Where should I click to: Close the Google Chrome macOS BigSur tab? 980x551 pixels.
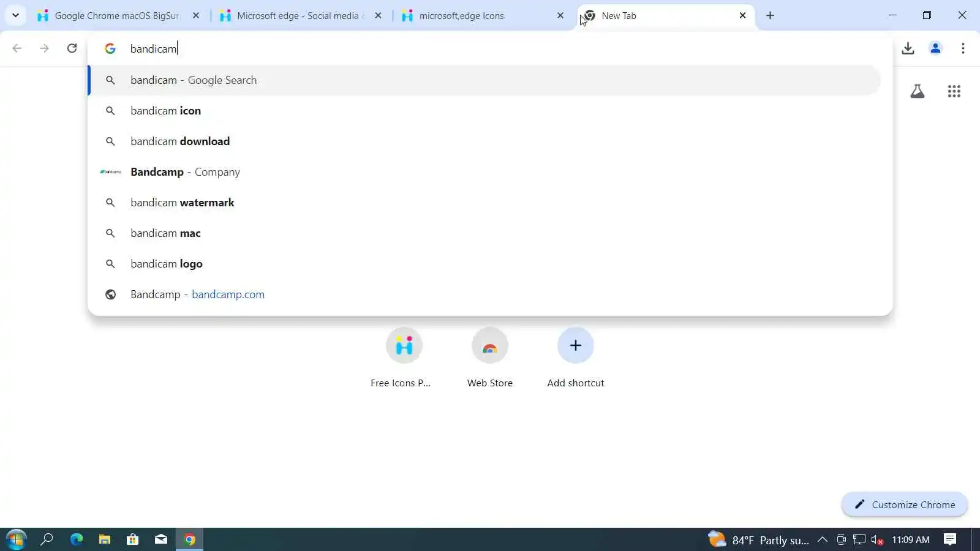pos(196,16)
